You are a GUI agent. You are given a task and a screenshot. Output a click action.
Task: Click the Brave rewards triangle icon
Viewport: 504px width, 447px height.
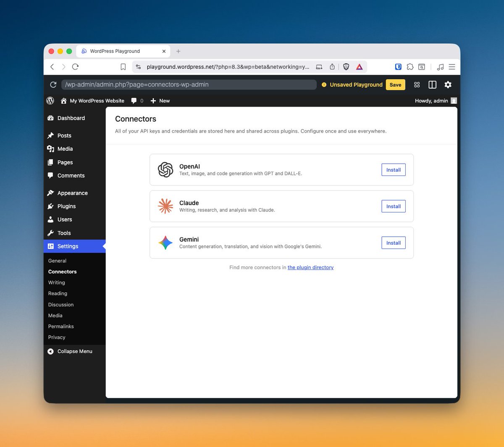360,67
